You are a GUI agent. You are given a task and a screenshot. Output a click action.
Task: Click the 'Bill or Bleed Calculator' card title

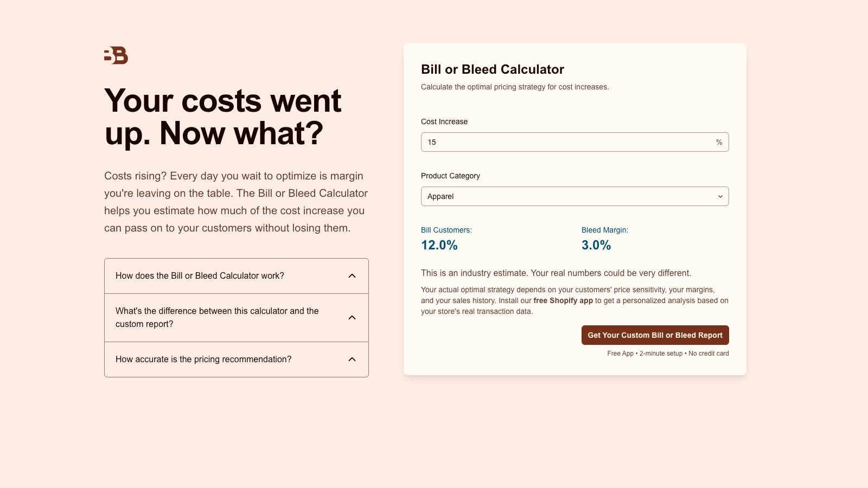click(x=493, y=69)
